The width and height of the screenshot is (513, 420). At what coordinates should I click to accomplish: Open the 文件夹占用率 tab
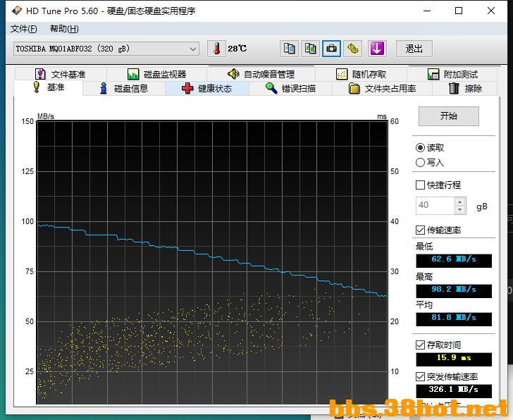pos(382,89)
